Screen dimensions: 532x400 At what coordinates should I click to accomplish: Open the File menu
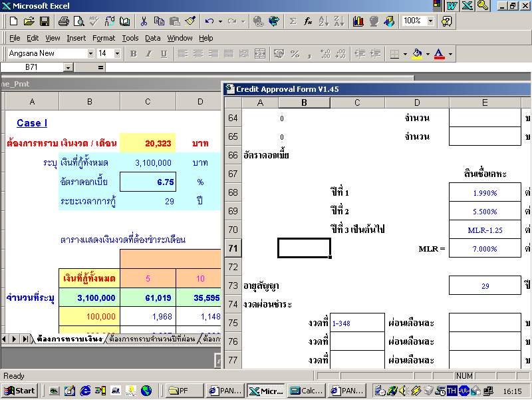coord(15,38)
